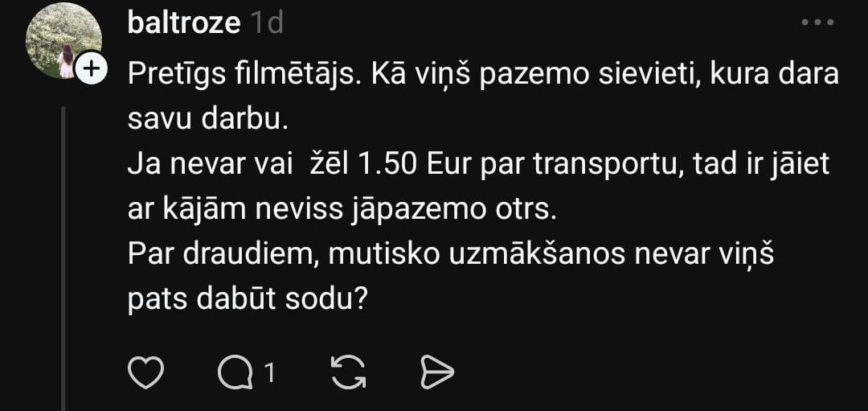
Task: Repost using the circular arrows icon
Action: point(348,372)
